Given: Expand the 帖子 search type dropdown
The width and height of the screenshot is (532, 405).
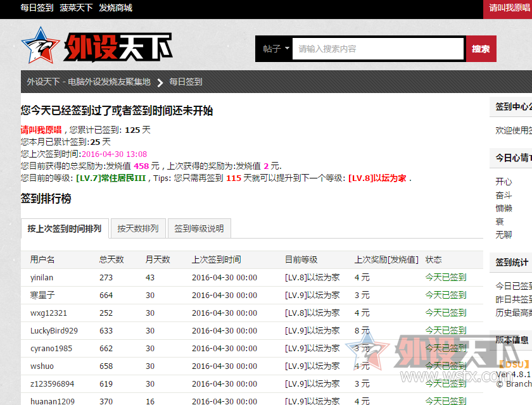Looking at the screenshot, I should pos(275,49).
